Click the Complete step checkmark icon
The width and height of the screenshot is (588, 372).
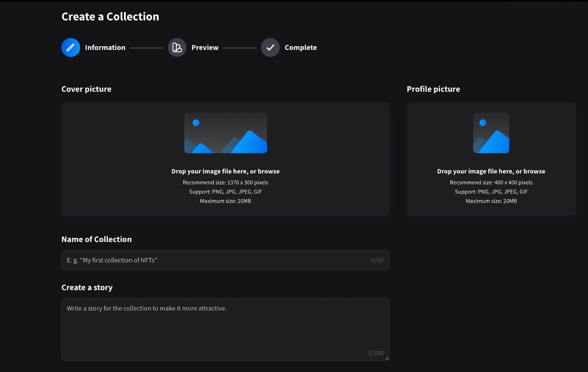[x=270, y=47]
